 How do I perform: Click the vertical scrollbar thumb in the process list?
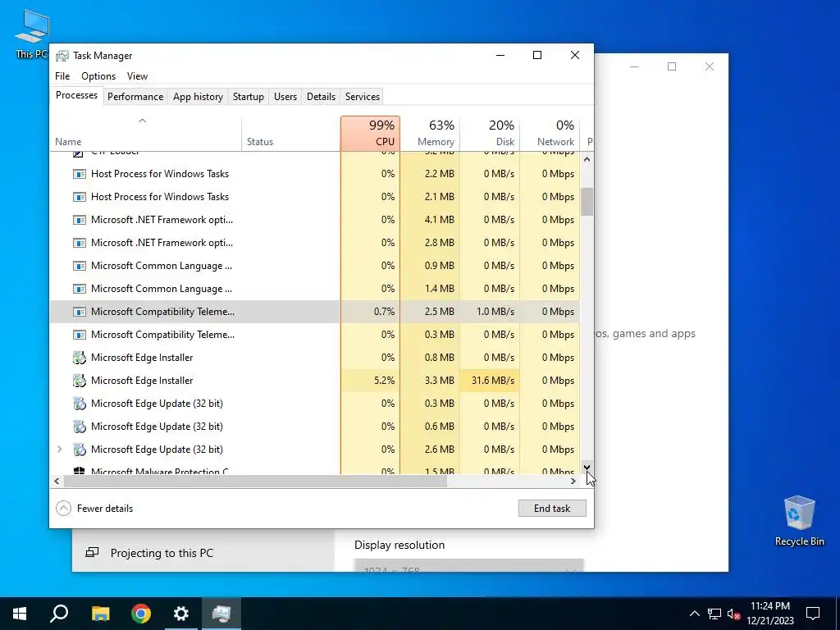[x=587, y=202]
